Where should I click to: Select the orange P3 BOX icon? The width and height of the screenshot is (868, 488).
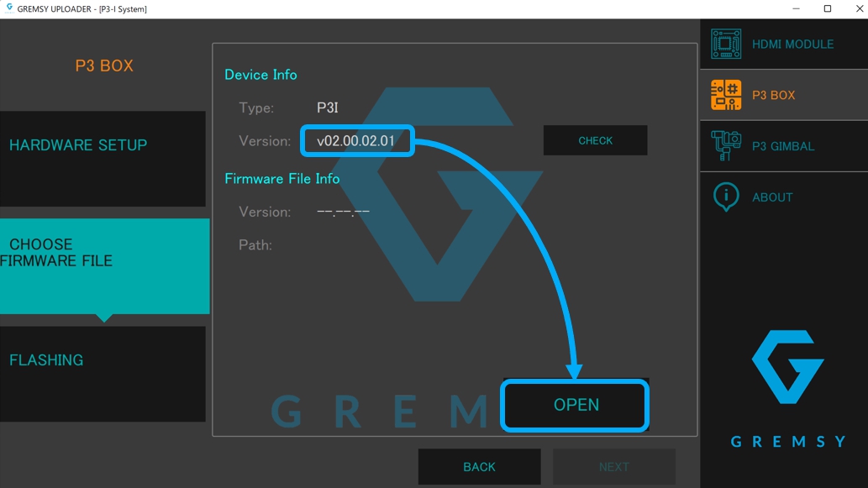click(x=726, y=95)
